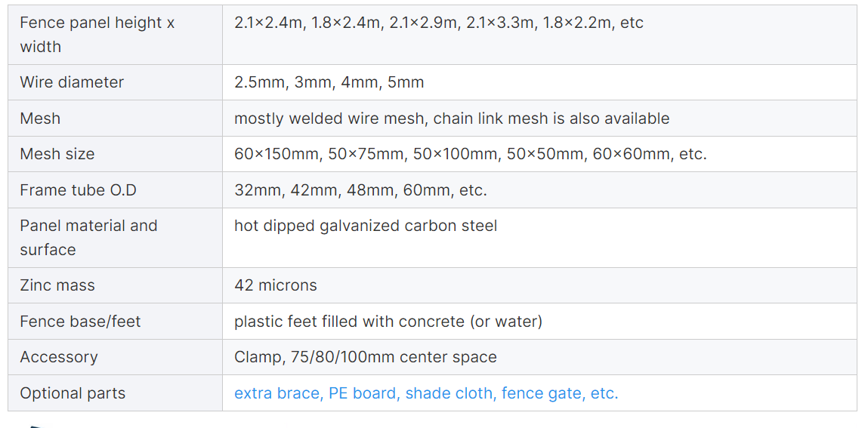Select the Fence panel height x width label
Image resolution: width=868 pixels, height=428 pixels.
coord(97,34)
